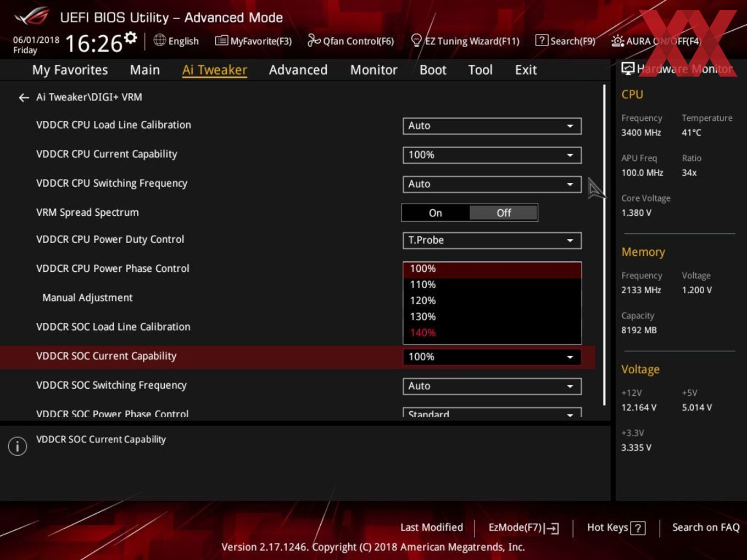Click +3.3V value 3.335 V
The image size is (747, 560).
[x=636, y=448]
